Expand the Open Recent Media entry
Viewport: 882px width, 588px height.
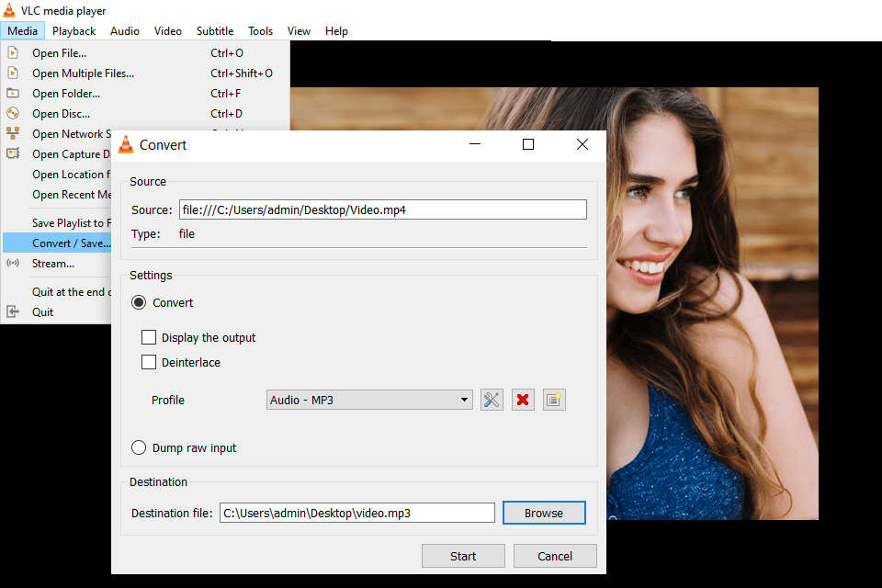57,195
